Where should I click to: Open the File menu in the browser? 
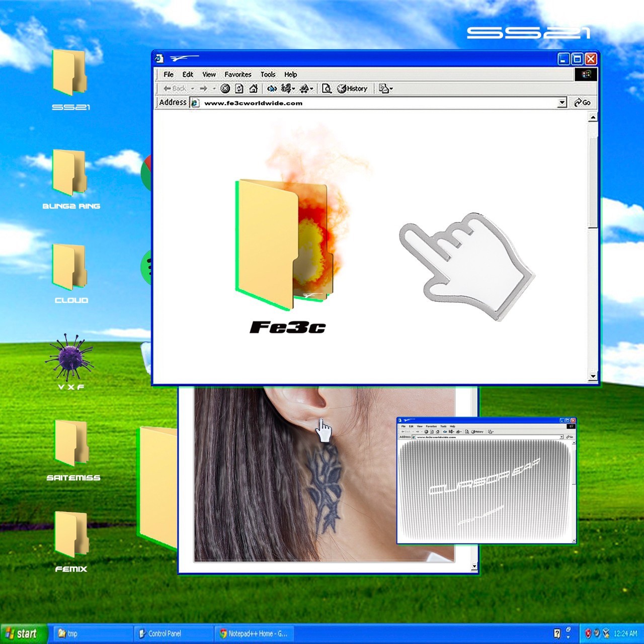[169, 74]
